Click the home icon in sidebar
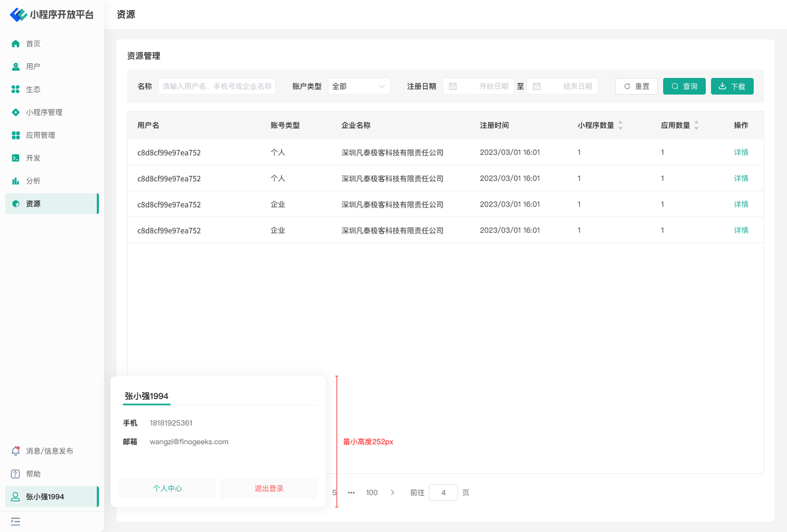The image size is (787, 532). pyautogui.click(x=16, y=44)
